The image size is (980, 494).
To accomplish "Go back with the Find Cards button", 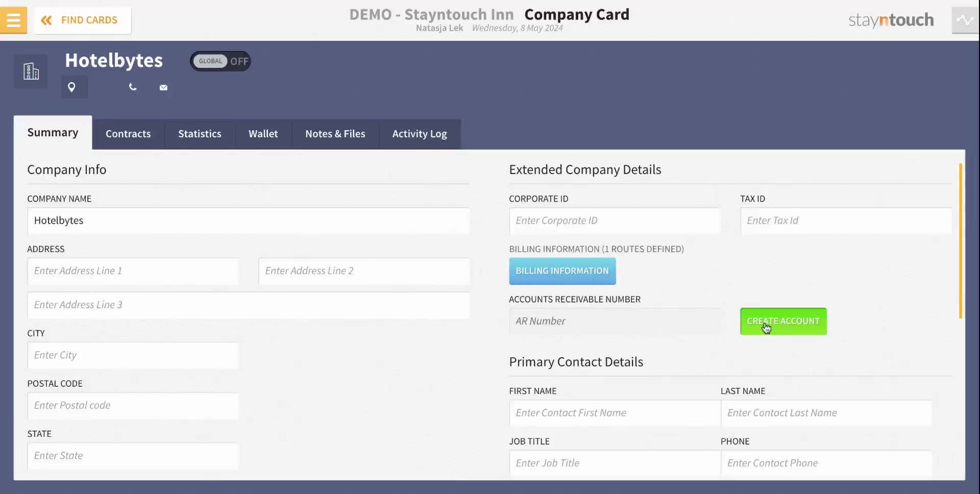I will [83, 20].
